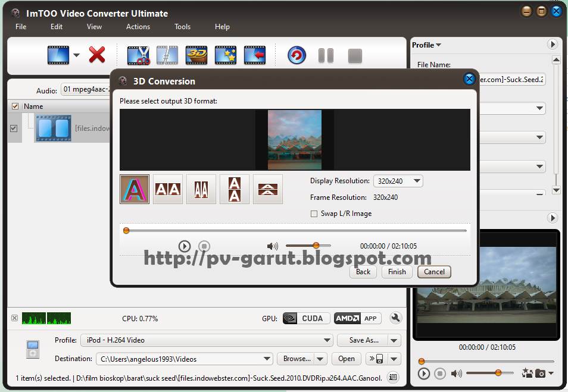Click the Pause toolbar button
The height and width of the screenshot is (392, 568).
[326, 56]
